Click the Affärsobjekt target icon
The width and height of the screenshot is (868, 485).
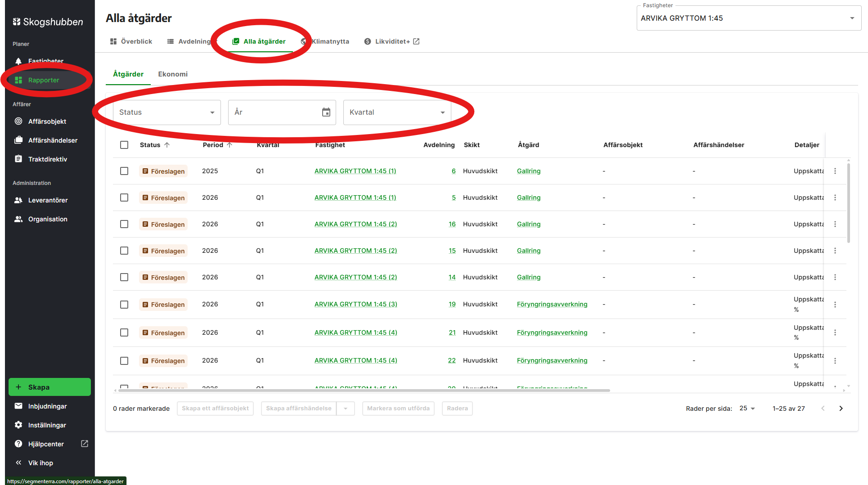point(18,121)
